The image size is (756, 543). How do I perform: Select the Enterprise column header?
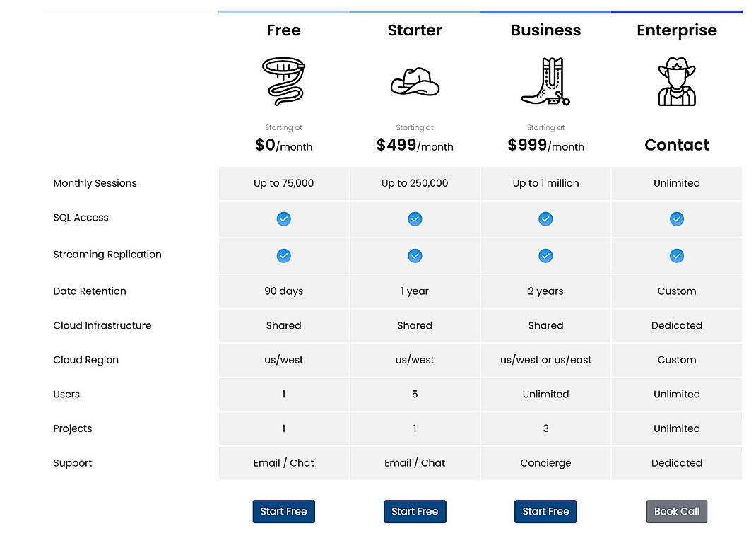[676, 30]
